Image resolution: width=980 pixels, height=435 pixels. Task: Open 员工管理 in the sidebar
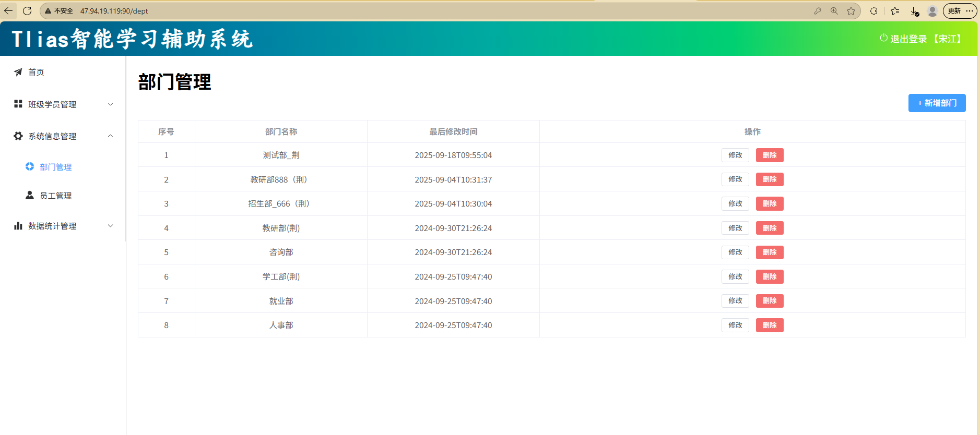coord(55,196)
